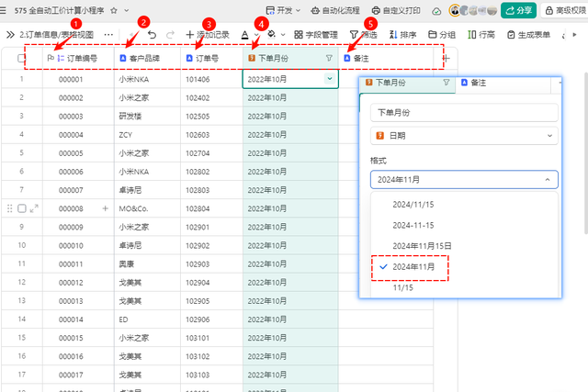Viewport: 588px width, 392px height.
Task: Open the 筛选 filter tool
Action: tap(364, 35)
